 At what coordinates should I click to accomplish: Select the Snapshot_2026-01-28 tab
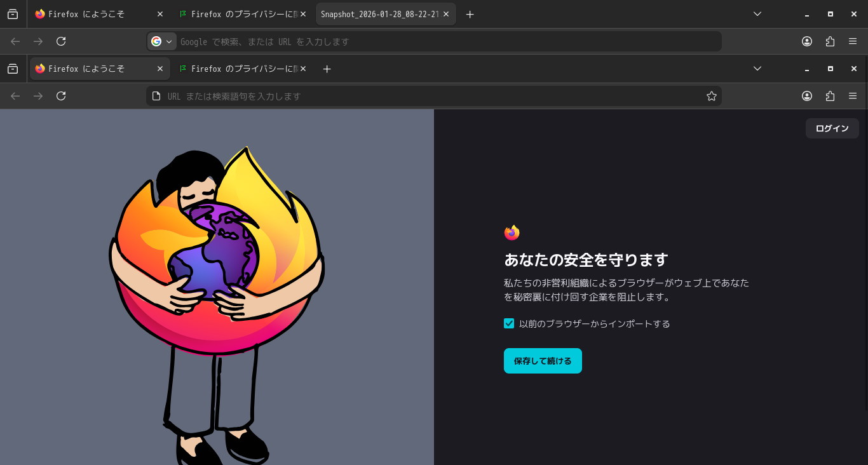pos(386,14)
